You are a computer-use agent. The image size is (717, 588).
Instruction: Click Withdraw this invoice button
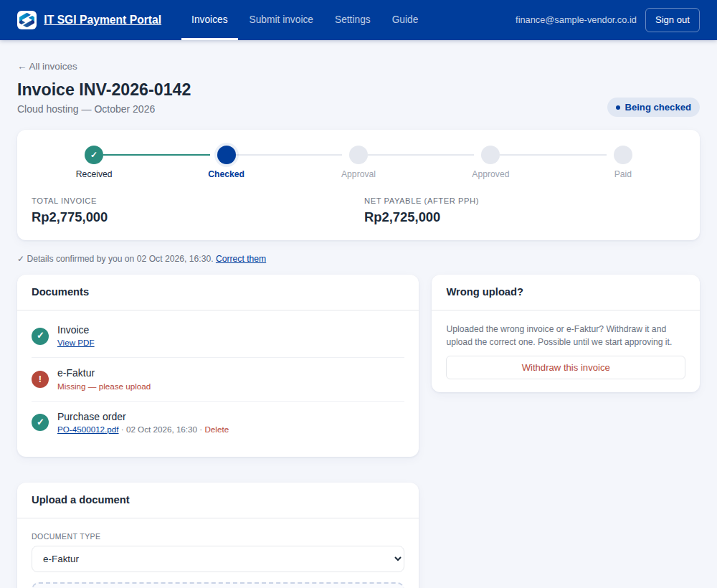point(566,368)
